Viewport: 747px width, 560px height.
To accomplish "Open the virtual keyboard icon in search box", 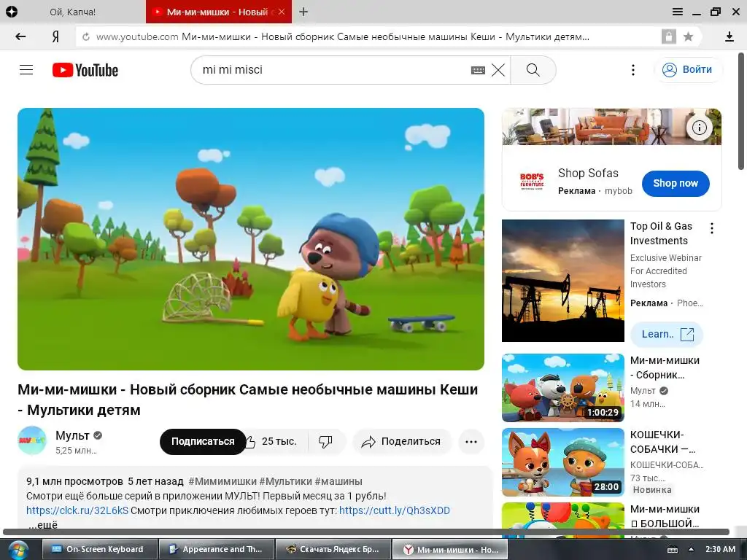I will (478, 71).
